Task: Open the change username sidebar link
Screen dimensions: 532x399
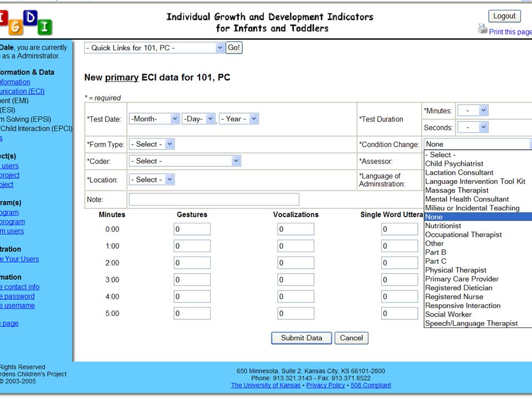Action: 17,306
